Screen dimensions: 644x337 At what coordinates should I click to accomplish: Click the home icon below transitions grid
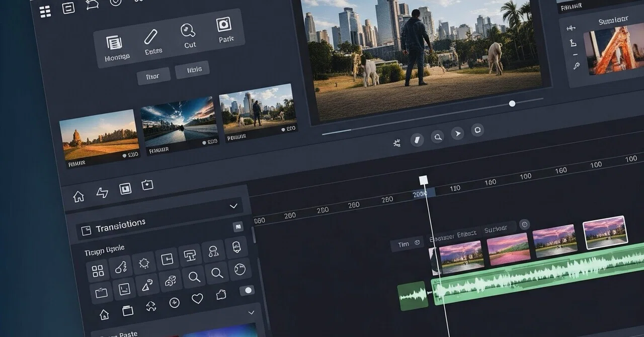click(x=104, y=315)
